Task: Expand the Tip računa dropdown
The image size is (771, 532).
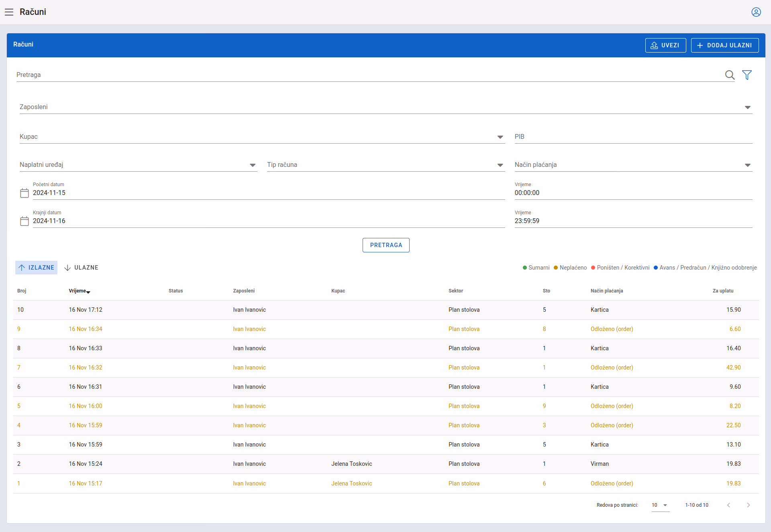Action: 500,165
